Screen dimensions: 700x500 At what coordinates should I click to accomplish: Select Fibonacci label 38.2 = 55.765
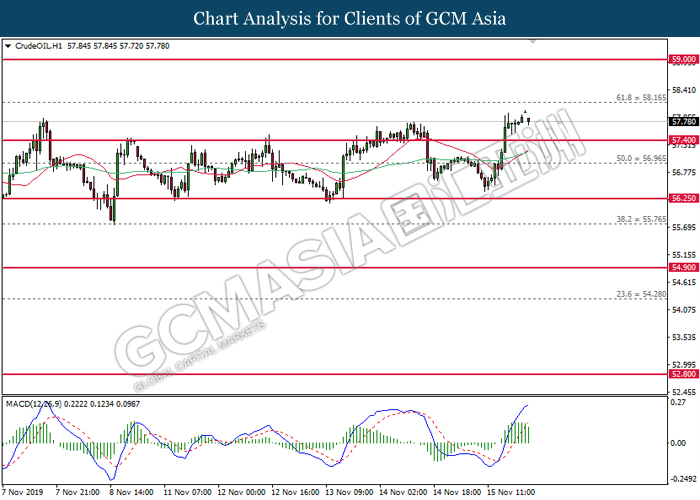[x=641, y=219]
